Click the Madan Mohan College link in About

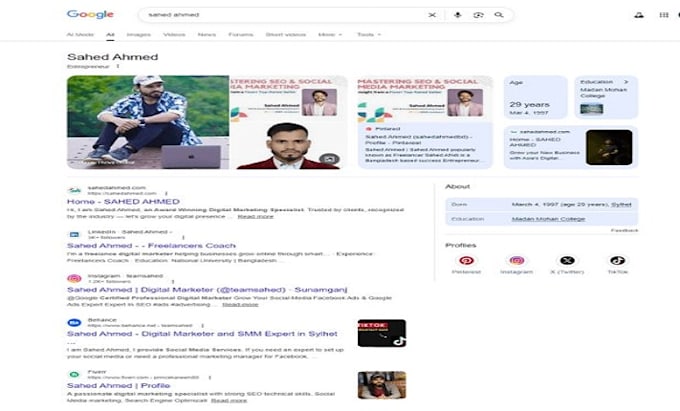click(x=548, y=219)
